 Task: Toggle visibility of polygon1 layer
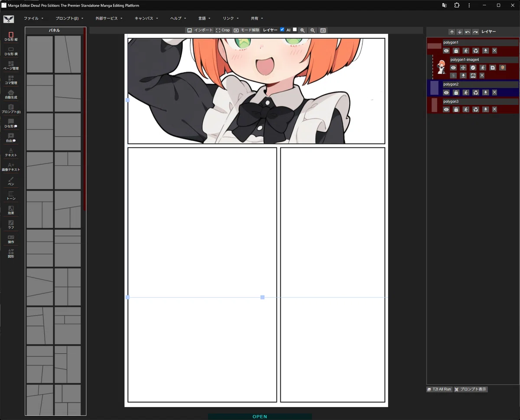(446, 51)
